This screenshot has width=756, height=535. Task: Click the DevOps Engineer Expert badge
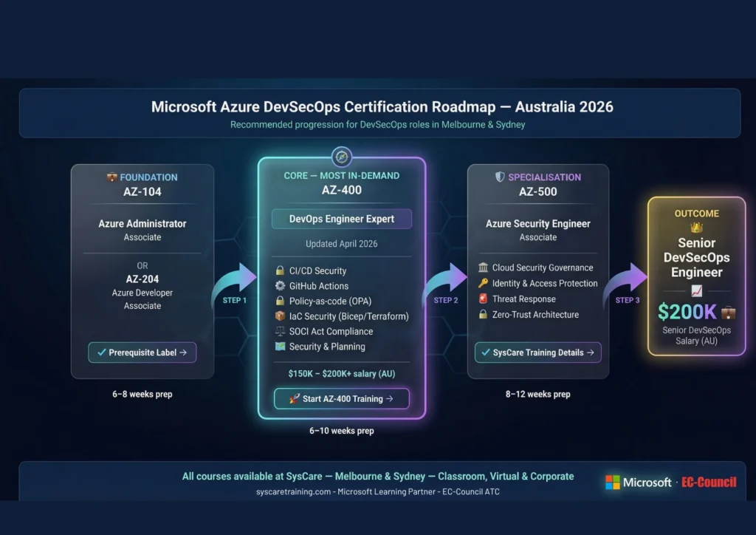pos(341,219)
